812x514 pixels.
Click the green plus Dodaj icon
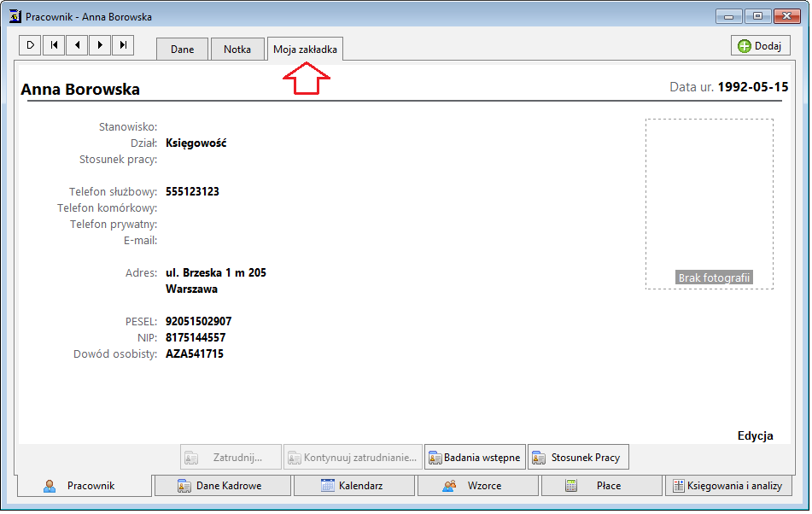click(x=745, y=46)
